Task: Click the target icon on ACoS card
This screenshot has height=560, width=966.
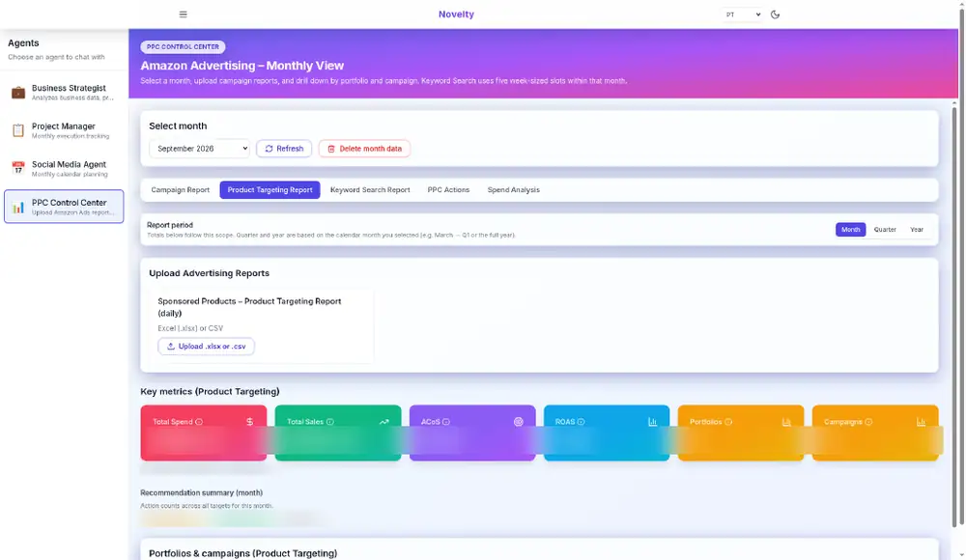Action: pyautogui.click(x=518, y=422)
